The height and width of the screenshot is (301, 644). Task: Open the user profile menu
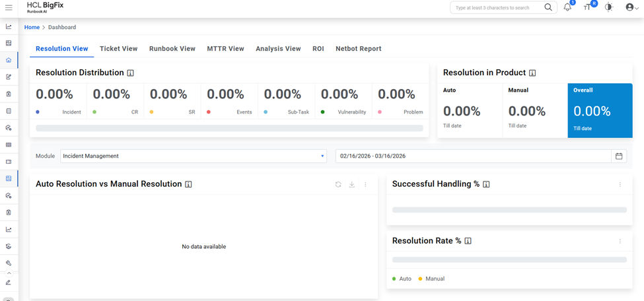click(632, 7)
